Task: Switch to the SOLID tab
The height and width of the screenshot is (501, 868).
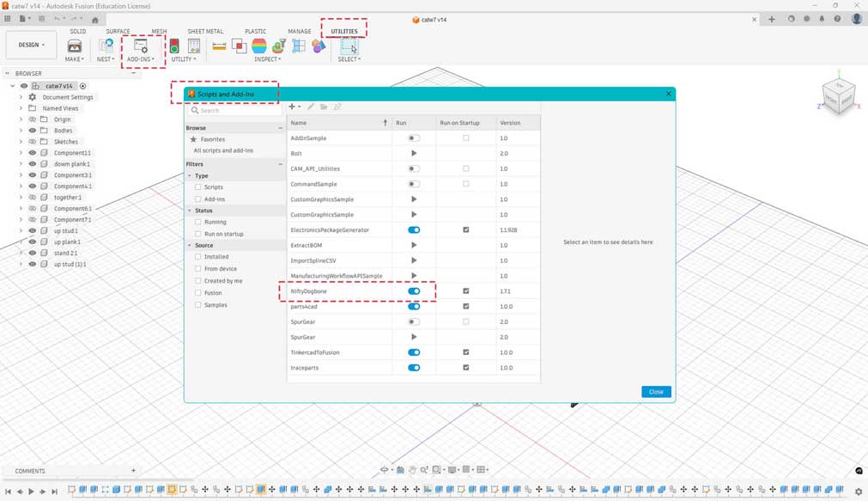Action: coord(77,32)
